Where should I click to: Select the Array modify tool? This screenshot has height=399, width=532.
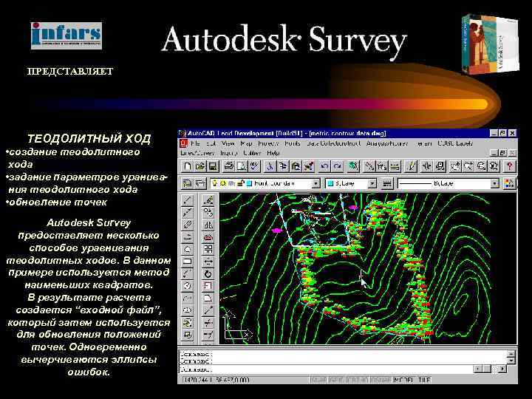point(208,249)
